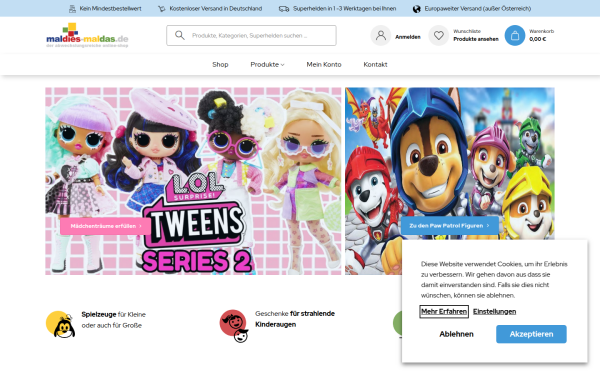Open the Mein Konto menu item
The width and height of the screenshot is (600, 375).
point(324,65)
